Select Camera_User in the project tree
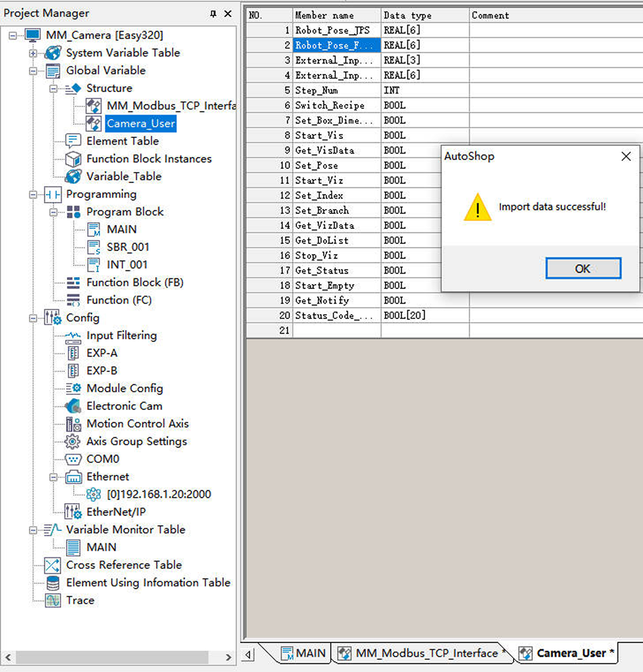This screenshot has width=643, height=672. tap(141, 124)
